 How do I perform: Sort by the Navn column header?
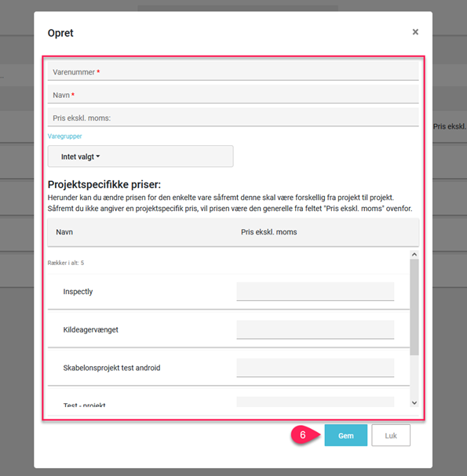pyautogui.click(x=64, y=232)
